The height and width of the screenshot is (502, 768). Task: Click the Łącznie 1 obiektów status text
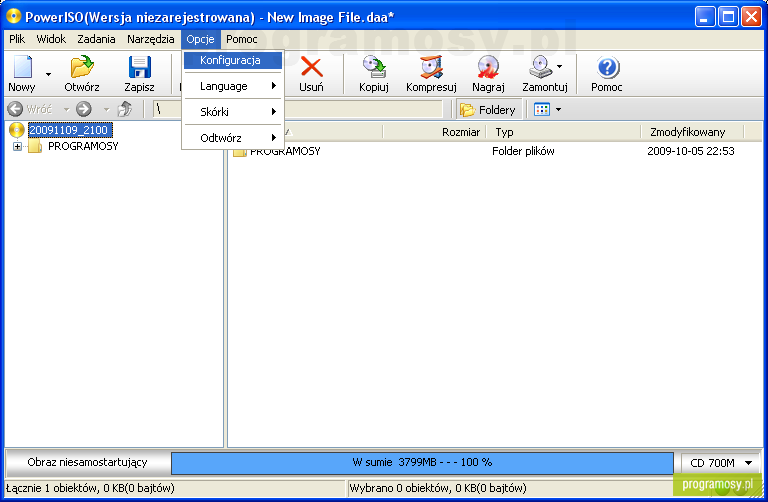point(90,488)
